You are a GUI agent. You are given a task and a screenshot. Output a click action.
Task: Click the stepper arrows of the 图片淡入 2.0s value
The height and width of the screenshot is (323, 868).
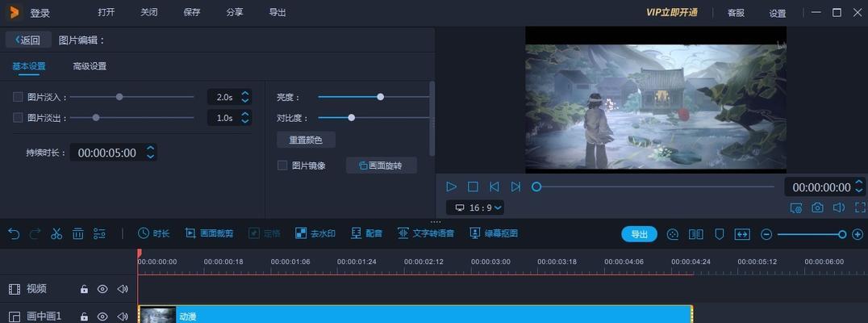(x=246, y=97)
